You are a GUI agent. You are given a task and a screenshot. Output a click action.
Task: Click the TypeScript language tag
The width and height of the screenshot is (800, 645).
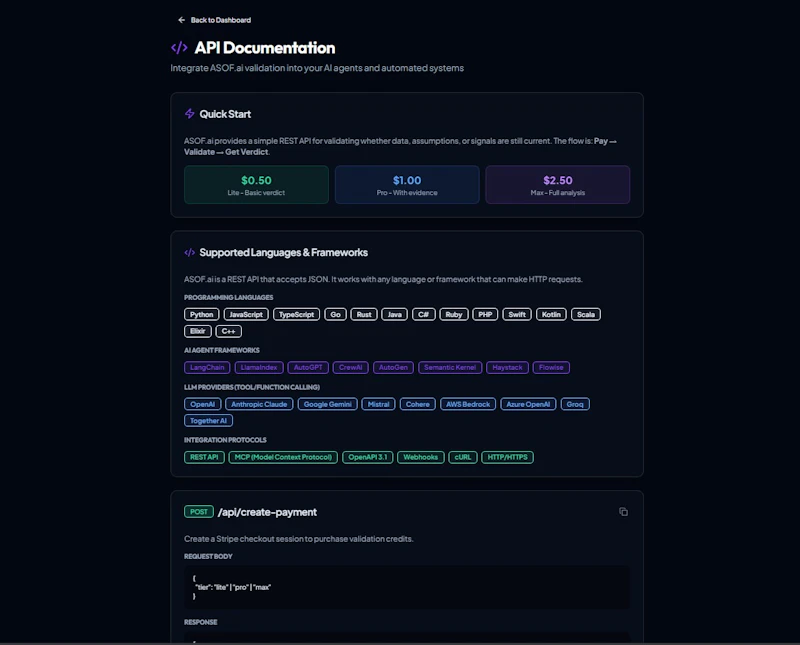click(x=296, y=314)
